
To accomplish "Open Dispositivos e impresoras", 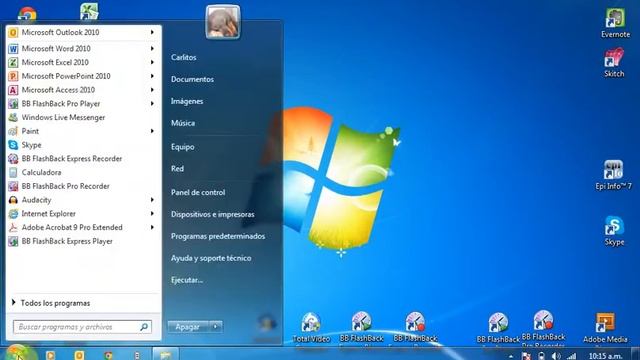I will click(213, 214).
